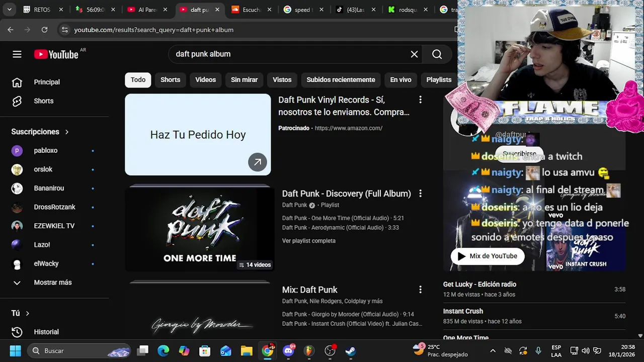The height and width of the screenshot is (362, 644).
Task: Play Instant Crush track in the mix list
Action: coord(534,316)
